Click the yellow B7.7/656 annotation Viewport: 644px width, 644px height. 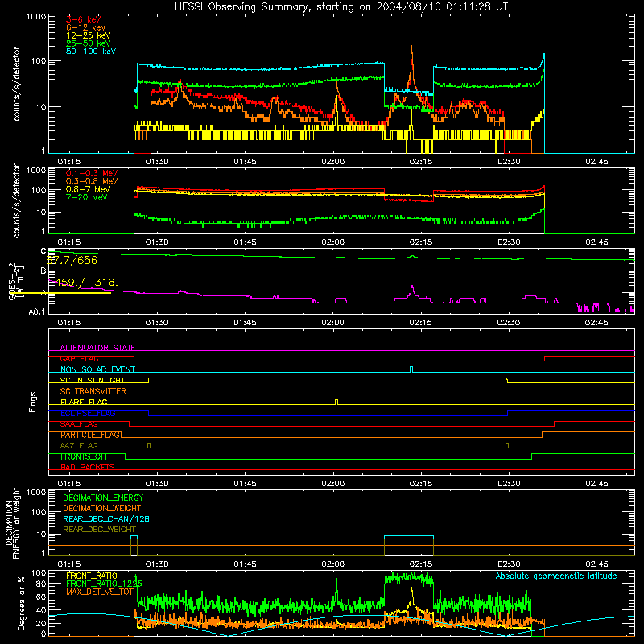pos(72,260)
